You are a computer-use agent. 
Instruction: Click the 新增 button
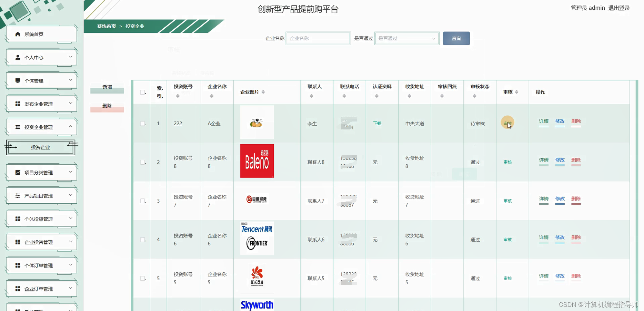[107, 87]
